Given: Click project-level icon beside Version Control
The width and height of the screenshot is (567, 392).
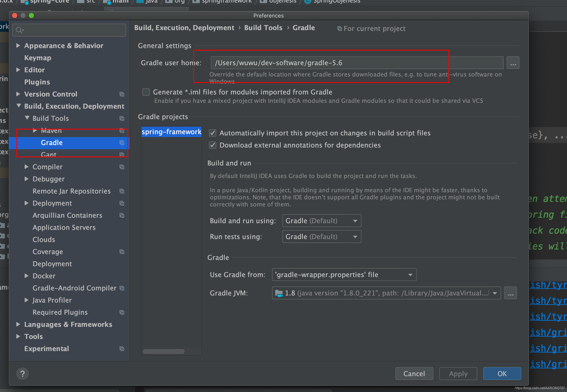Looking at the screenshot, I should coord(122,94).
